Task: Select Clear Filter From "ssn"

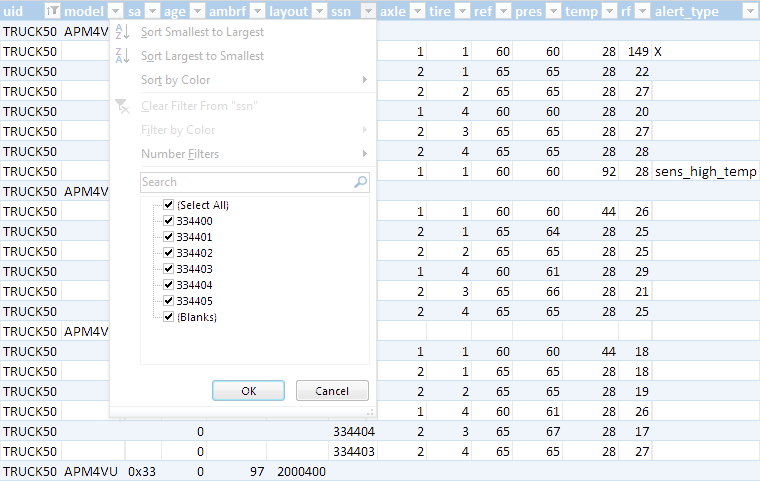Action: click(x=243, y=106)
